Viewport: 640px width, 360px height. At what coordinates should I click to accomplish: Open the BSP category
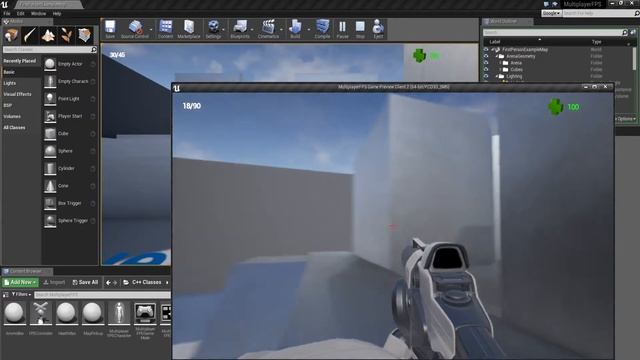point(8,105)
